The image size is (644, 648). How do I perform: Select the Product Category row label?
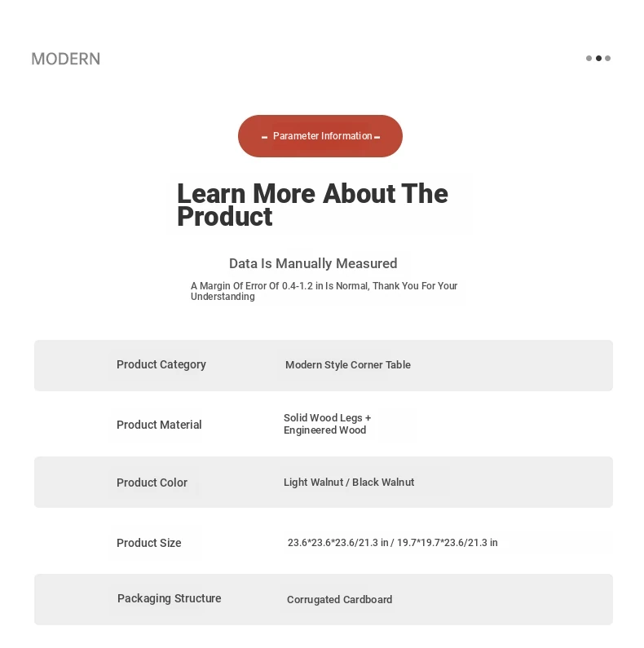click(x=161, y=364)
